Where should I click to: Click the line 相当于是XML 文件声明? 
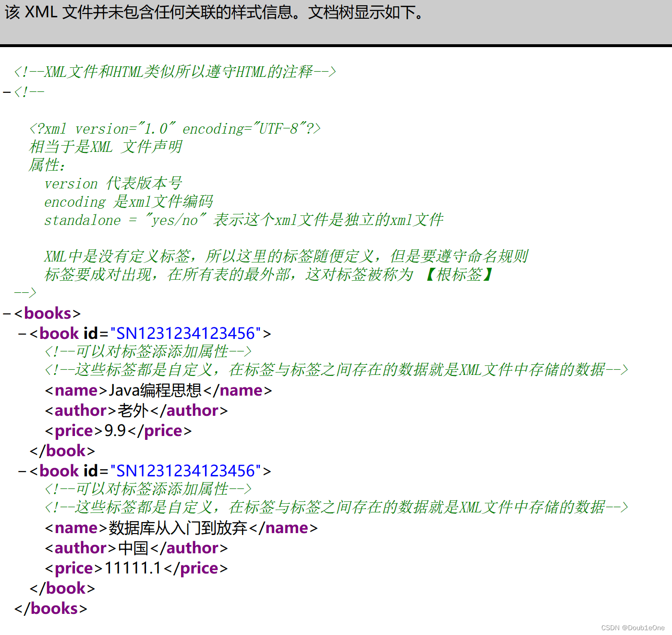coord(106,147)
